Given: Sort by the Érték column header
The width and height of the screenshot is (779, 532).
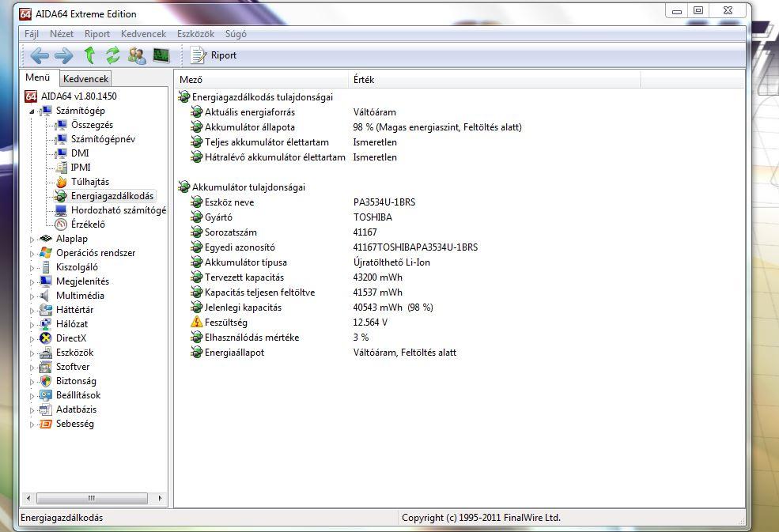Looking at the screenshot, I should 494,80.
